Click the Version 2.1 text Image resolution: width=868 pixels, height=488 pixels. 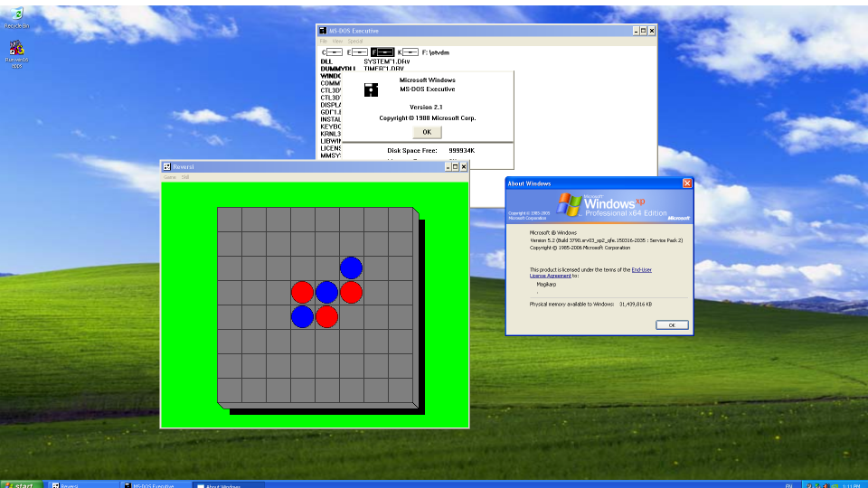pos(426,108)
